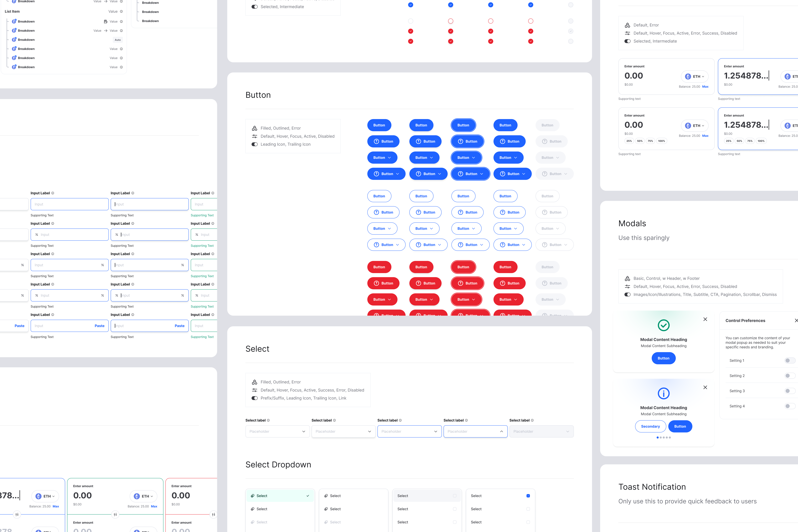Enable the Setting 3 toggle switch

tap(790, 391)
